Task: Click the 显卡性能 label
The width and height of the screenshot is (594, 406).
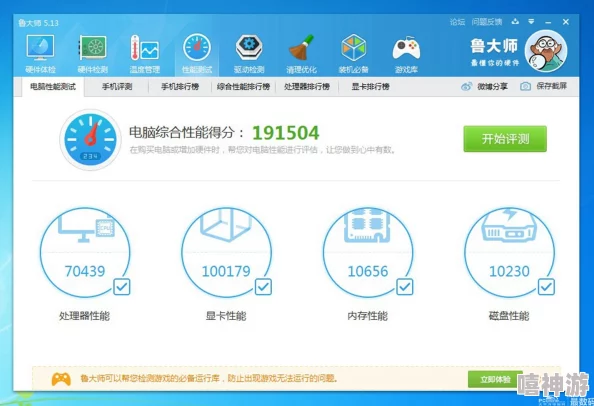Action: point(226,316)
